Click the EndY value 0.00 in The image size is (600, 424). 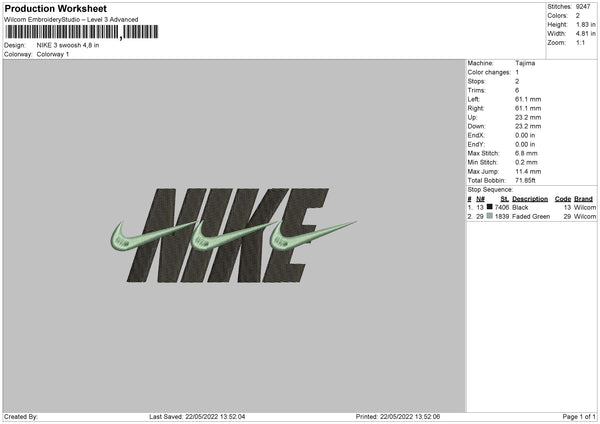525,144
